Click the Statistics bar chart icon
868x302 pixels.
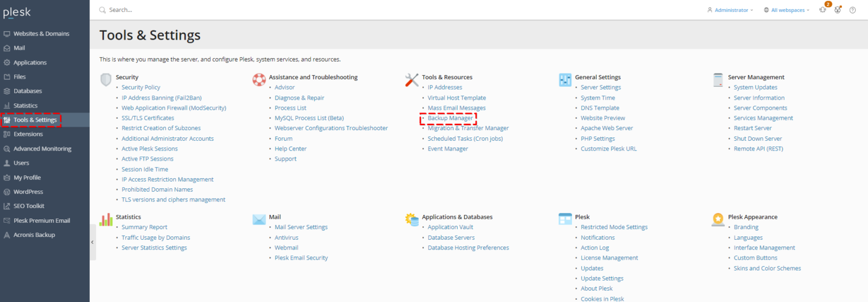click(x=106, y=219)
